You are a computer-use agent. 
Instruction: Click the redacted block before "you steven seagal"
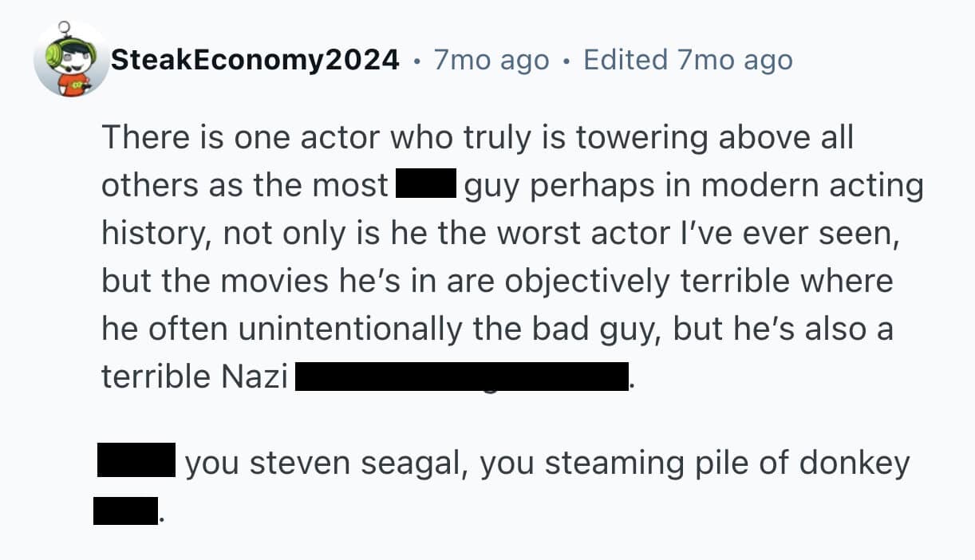(136, 461)
